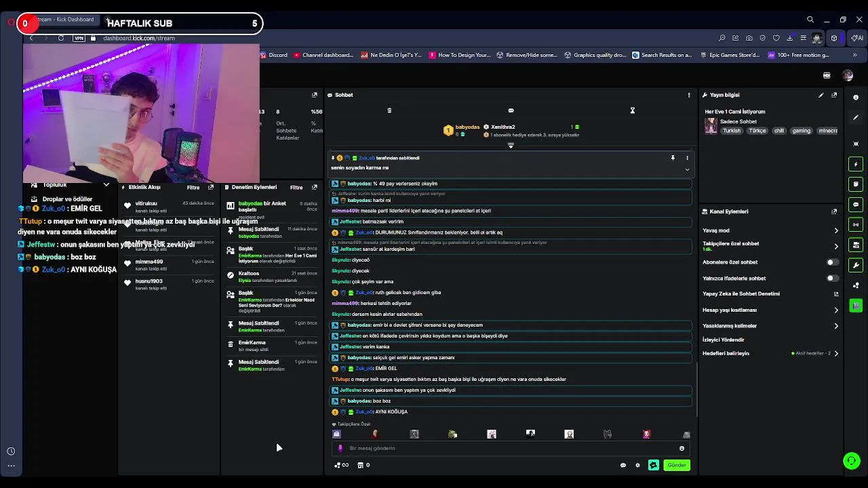Click browser reload button

61,38
